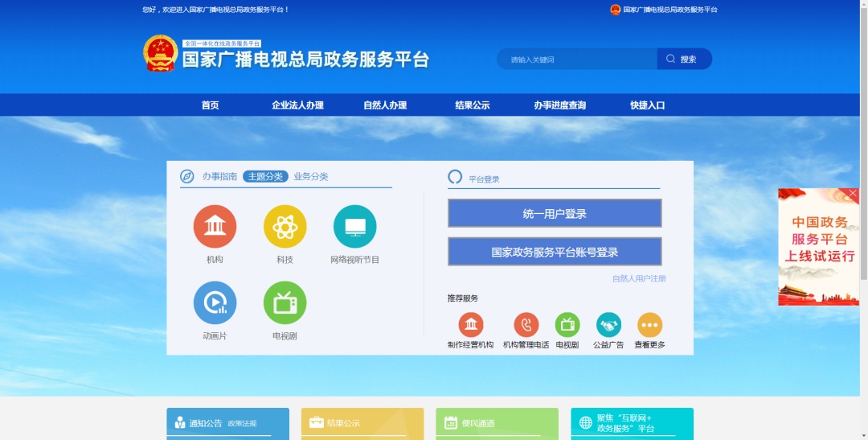Click the 中国政务服务平台上线试运行 floating banner

818,247
